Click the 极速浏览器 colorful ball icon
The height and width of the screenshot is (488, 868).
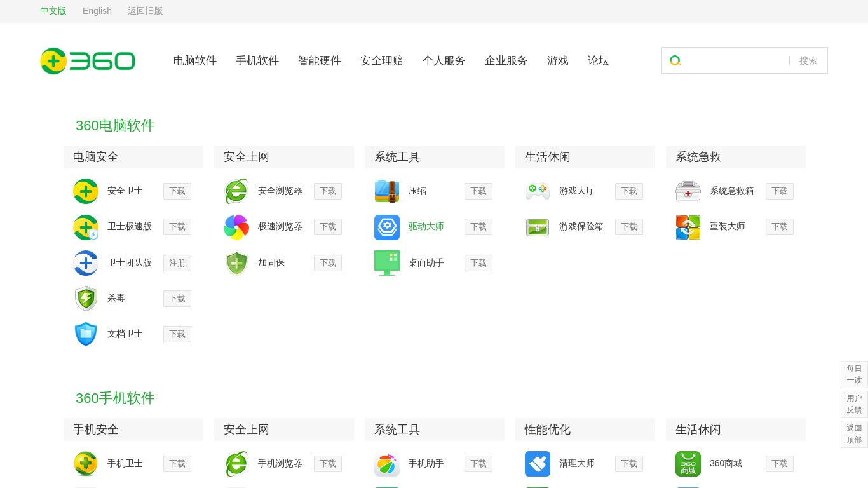tap(236, 227)
